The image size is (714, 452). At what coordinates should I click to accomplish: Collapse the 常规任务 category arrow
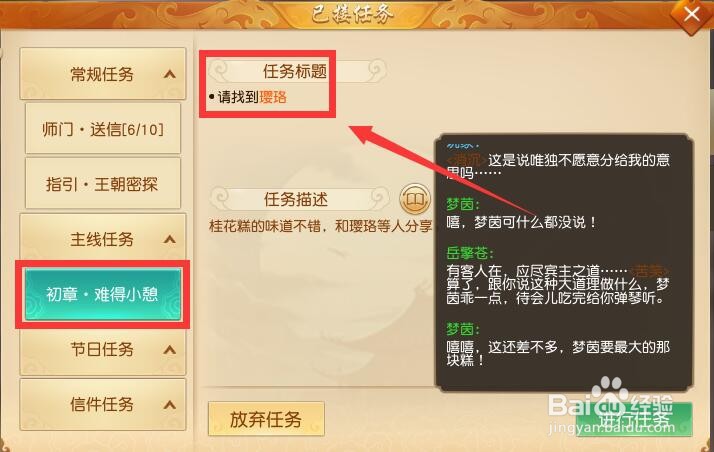click(170, 74)
